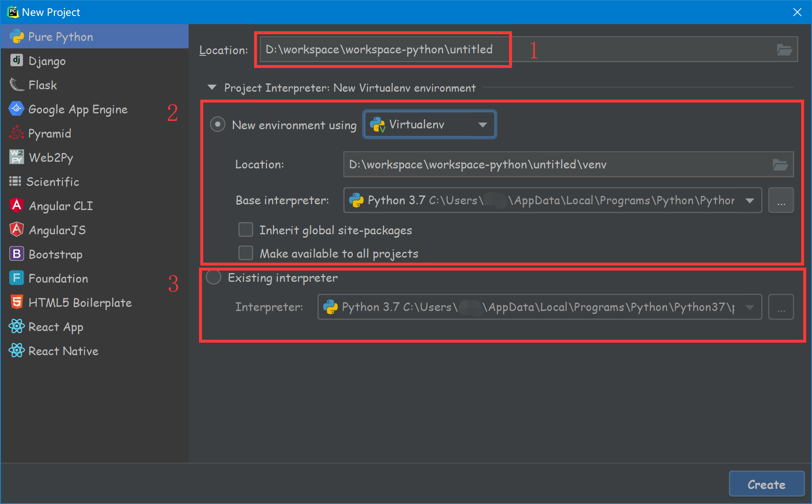Select the Pyramid framework option
Image resolution: width=812 pixels, height=504 pixels.
coord(50,133)
